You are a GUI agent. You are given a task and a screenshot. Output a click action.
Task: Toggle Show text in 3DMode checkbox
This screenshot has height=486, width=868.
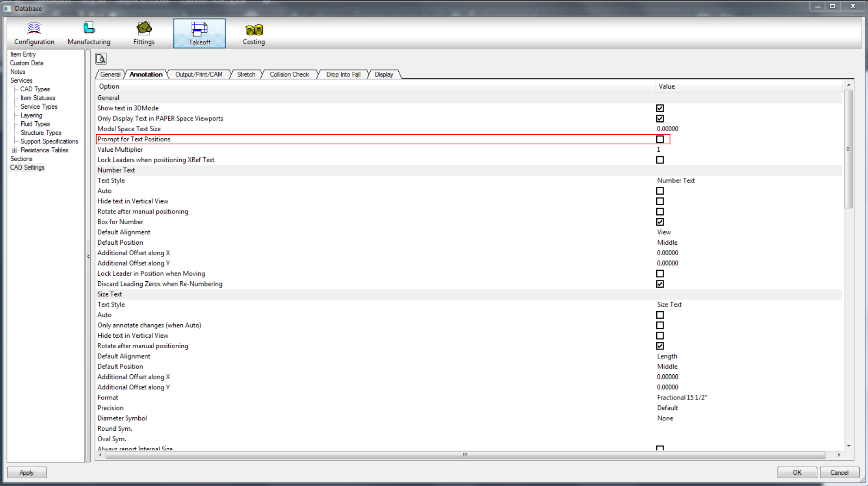(x=660, y=108)
